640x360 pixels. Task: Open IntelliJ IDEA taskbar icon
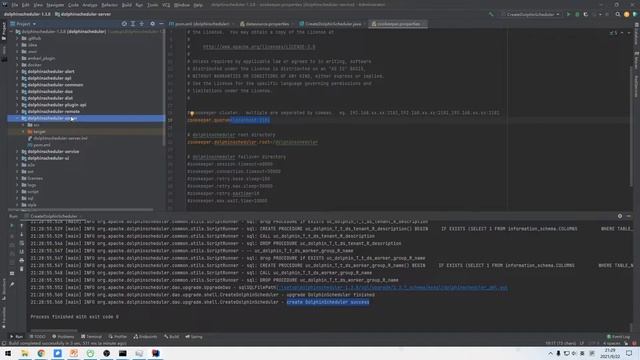156,353
